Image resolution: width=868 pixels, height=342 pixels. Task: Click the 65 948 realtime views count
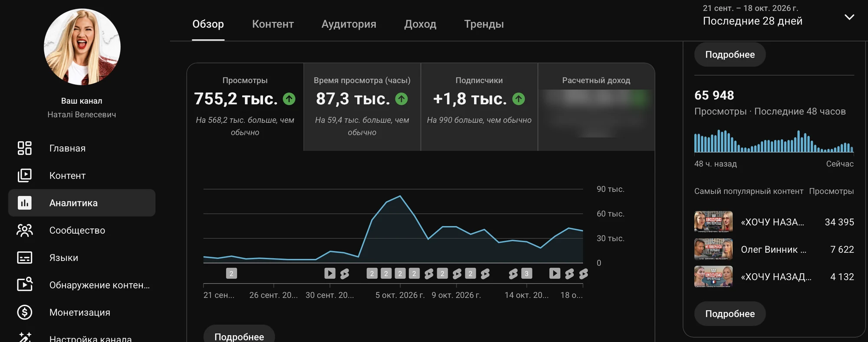tap(714, 95)
